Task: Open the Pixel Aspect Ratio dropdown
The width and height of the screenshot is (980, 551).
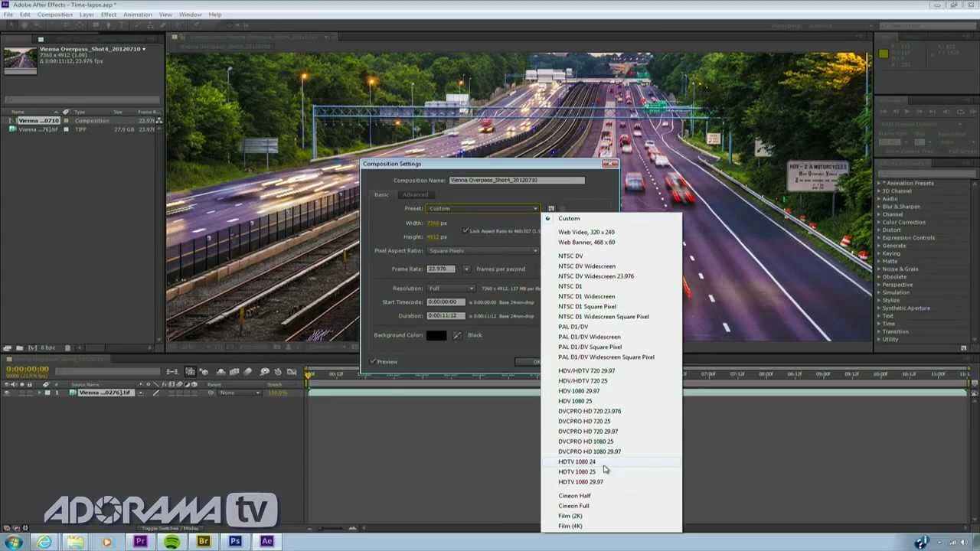Action: coord(482,251)
